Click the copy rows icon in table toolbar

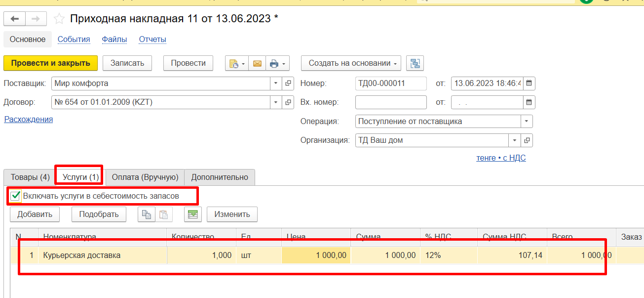(147, 214)
